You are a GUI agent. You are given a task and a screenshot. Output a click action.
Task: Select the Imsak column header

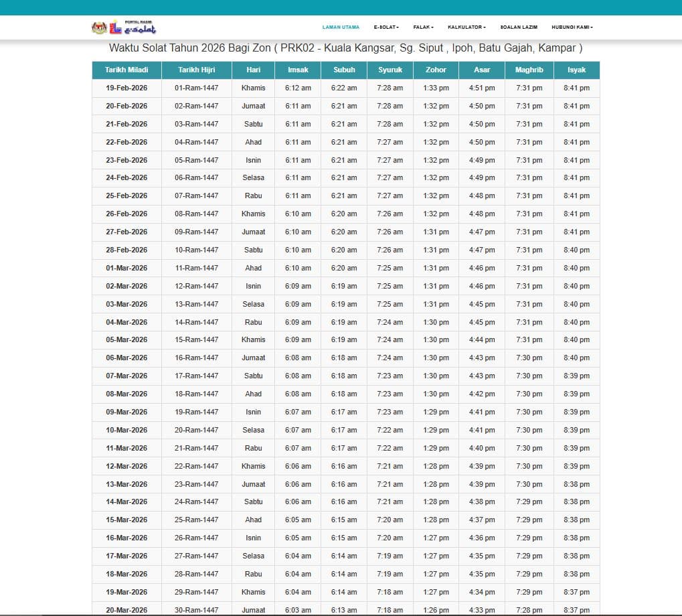[x=298, y=70]
